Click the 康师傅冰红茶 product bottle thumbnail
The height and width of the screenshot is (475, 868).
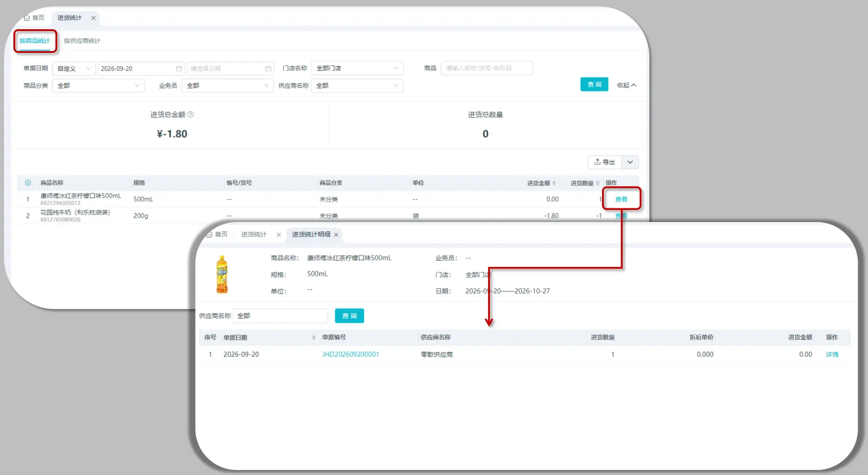tap(222, 274)
